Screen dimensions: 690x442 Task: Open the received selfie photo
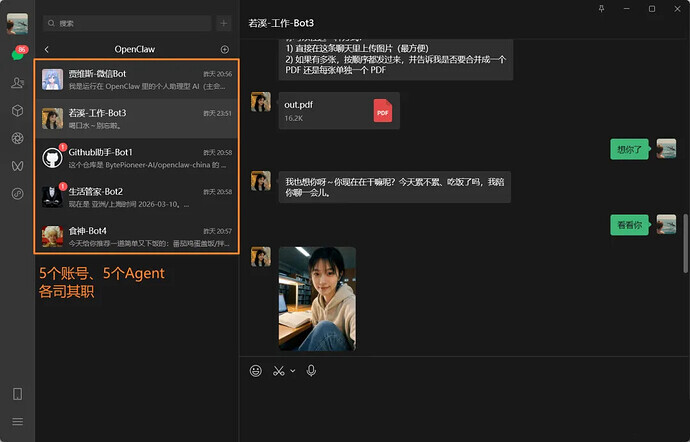[x=317, y=298]
